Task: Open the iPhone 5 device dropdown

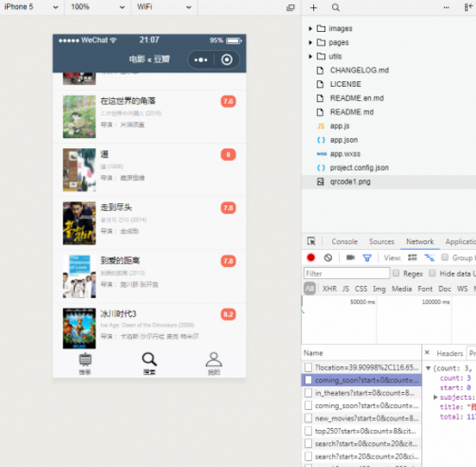Action: click(31, 7)
